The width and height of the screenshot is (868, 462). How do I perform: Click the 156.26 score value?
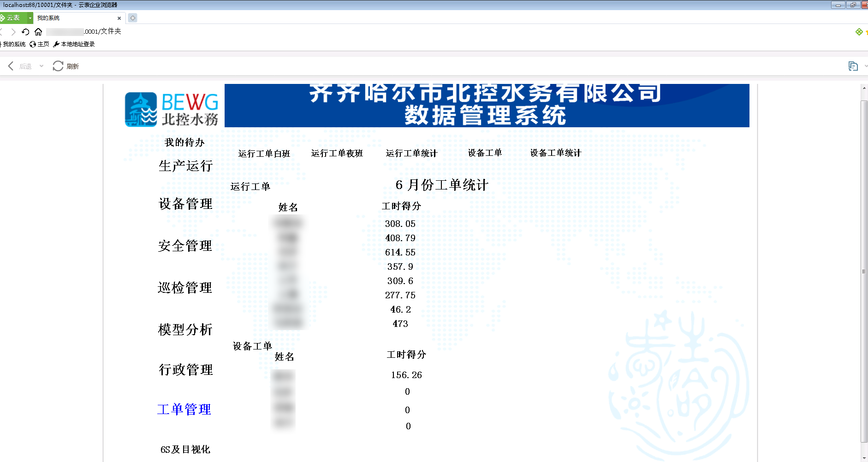(x=406, y=375)
